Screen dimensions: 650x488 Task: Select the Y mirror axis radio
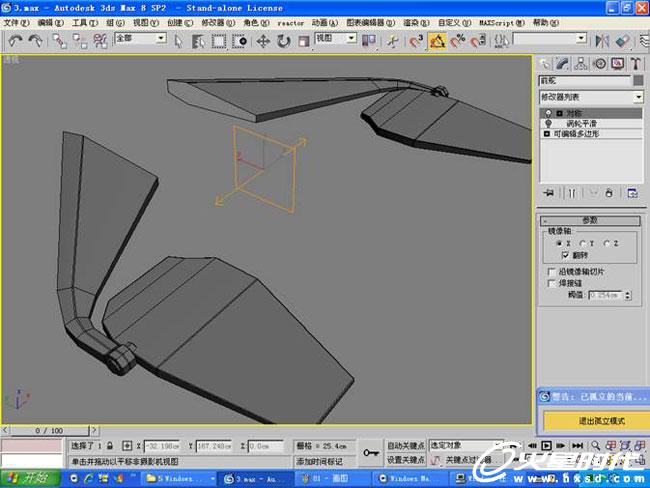point(582,243)
